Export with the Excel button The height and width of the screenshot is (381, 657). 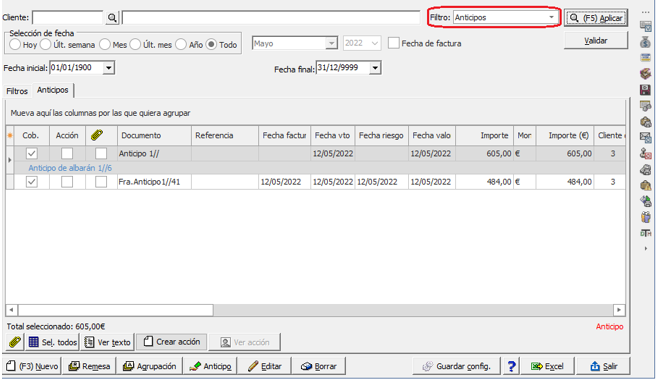coord(547,366)
